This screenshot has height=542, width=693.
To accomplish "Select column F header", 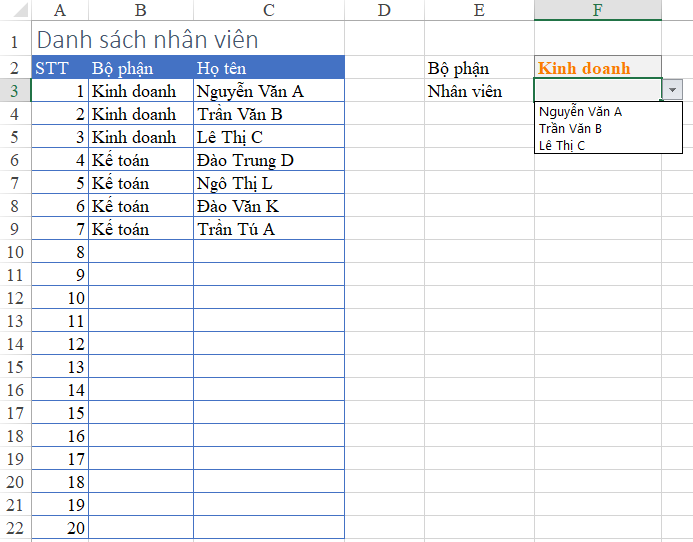I will [x=598, y=10].
